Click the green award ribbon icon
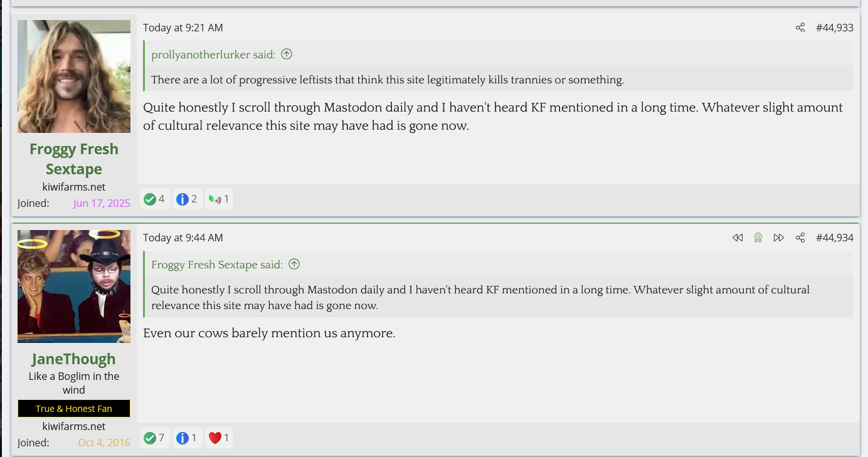This screenshot has height=457, width=868. coord(758,238)
